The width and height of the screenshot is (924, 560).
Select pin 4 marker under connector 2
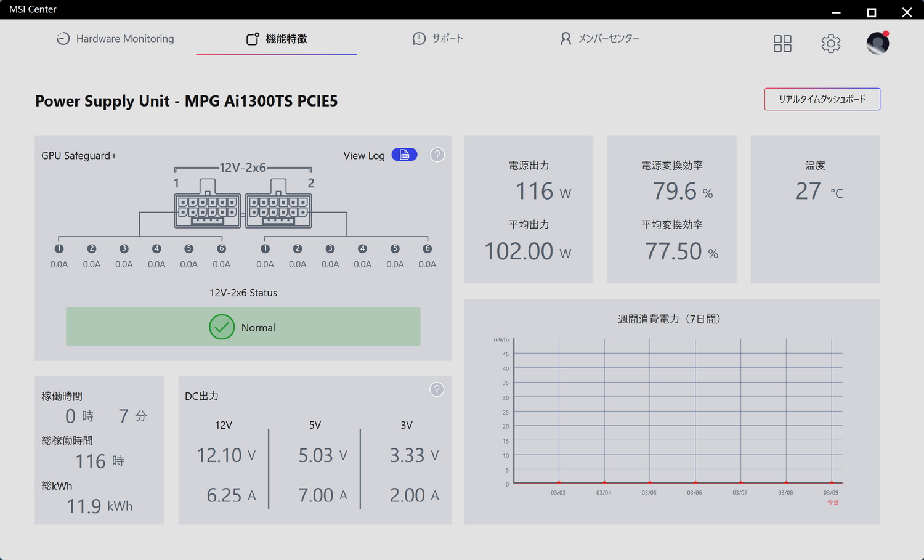click(x=363, y=249)
